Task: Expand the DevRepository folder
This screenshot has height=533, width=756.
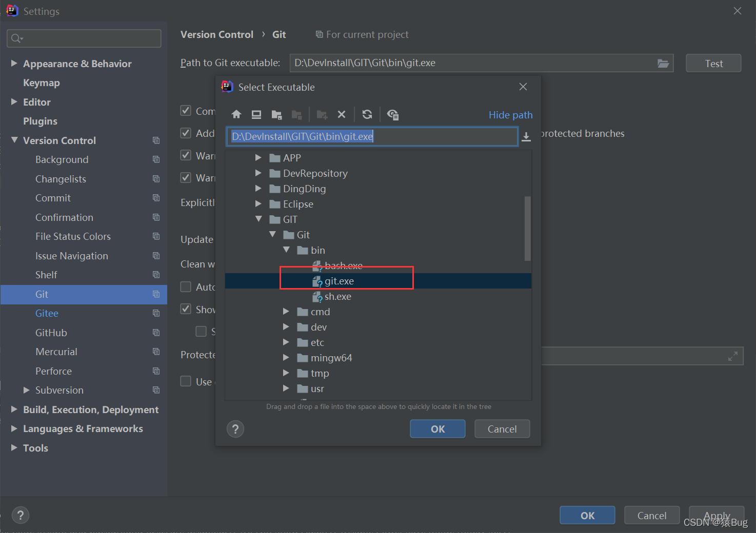Action: (258, 173)
